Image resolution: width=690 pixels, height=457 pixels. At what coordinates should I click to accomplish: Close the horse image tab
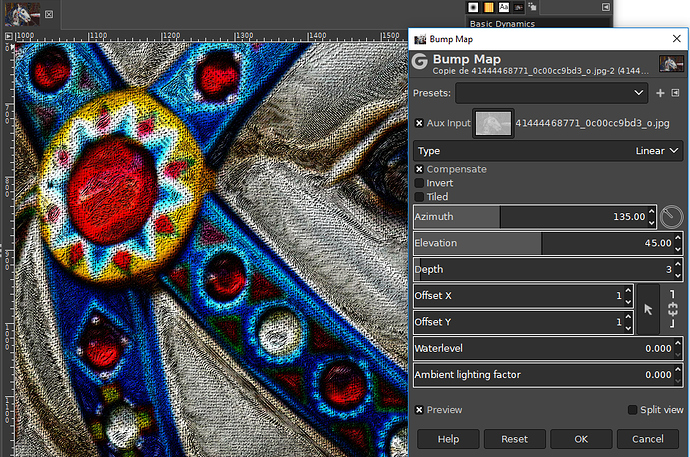click(49, 14)
